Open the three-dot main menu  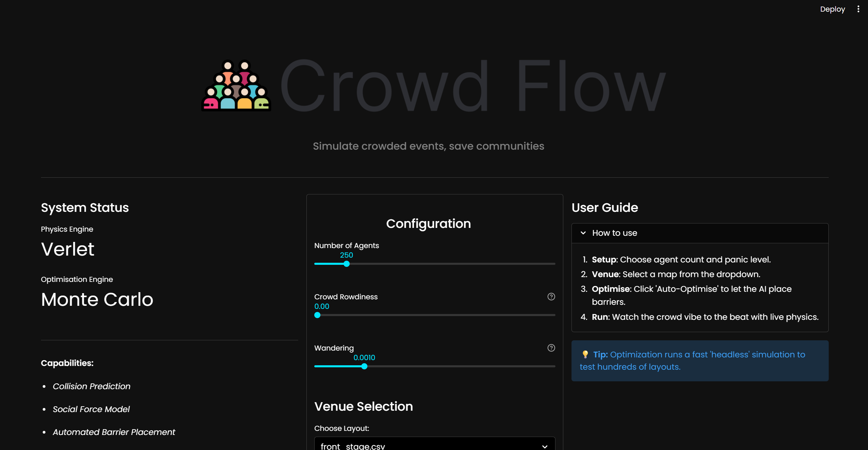(858, 9)
